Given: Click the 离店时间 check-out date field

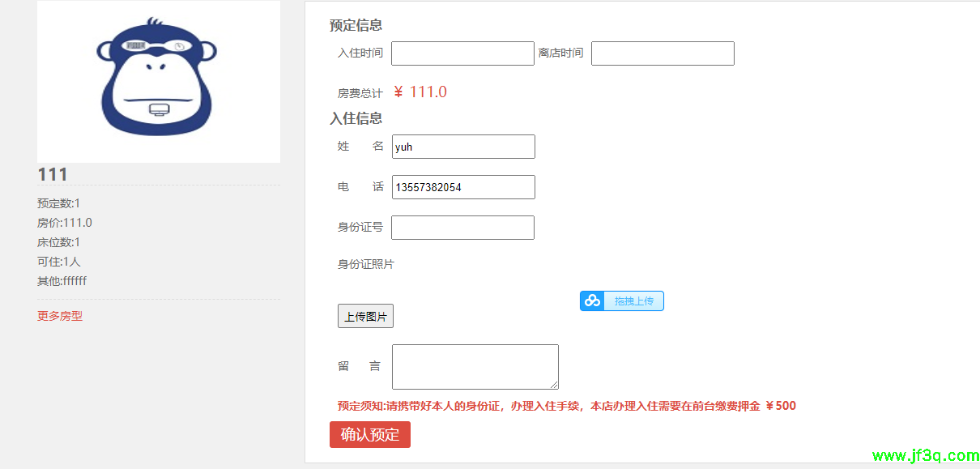Looking at the screenshot, I should click(662, 53).
